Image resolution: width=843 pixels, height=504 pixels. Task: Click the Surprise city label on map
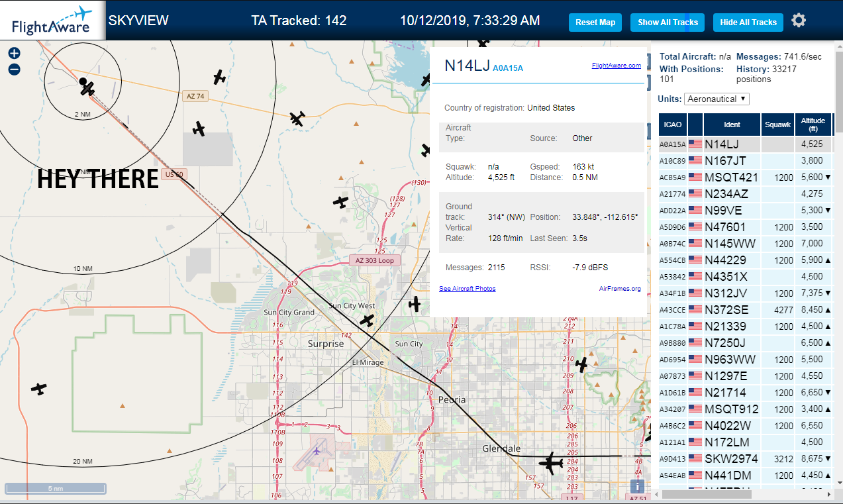326,344
